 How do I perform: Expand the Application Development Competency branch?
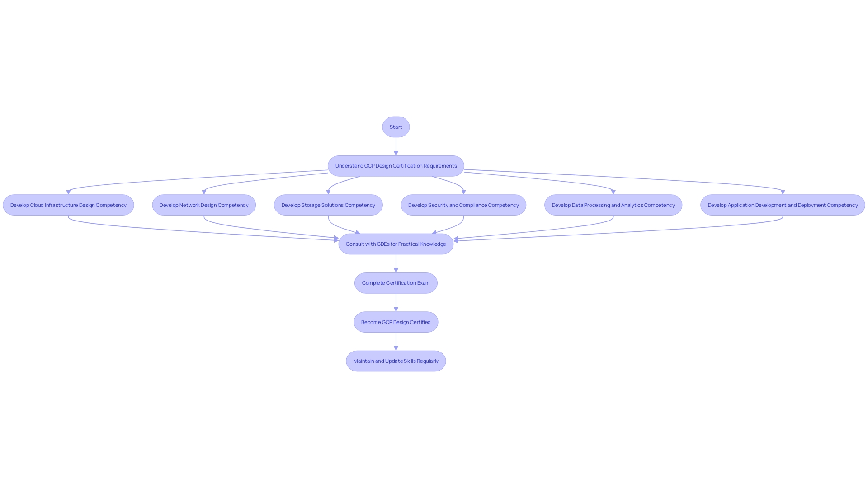(782, 204)
